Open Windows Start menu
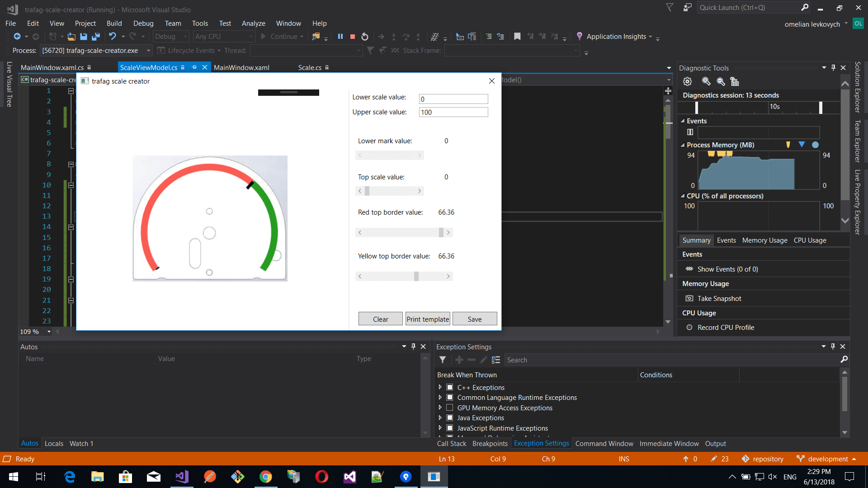This screenshot has width=868, height=488. (x=14, y=477)
